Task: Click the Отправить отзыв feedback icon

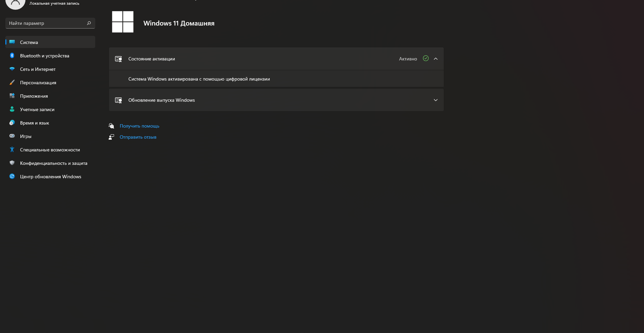Action: click(111, 137)
